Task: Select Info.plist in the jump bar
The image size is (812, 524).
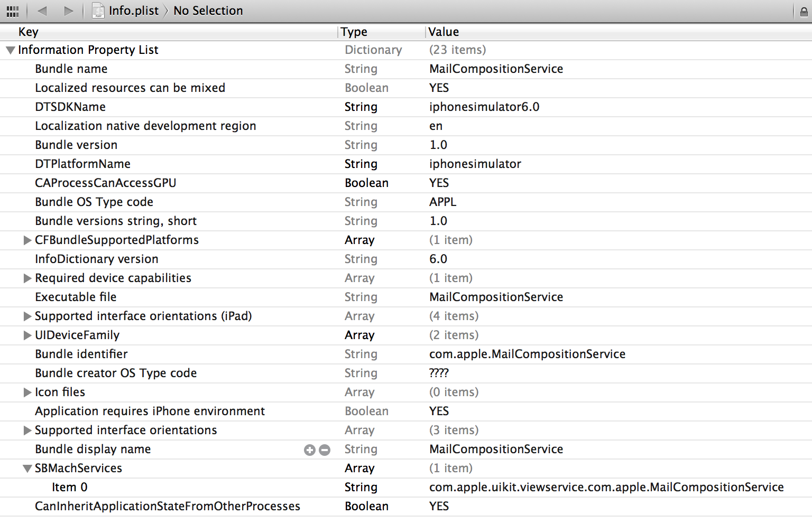Action: click(134, 11)
